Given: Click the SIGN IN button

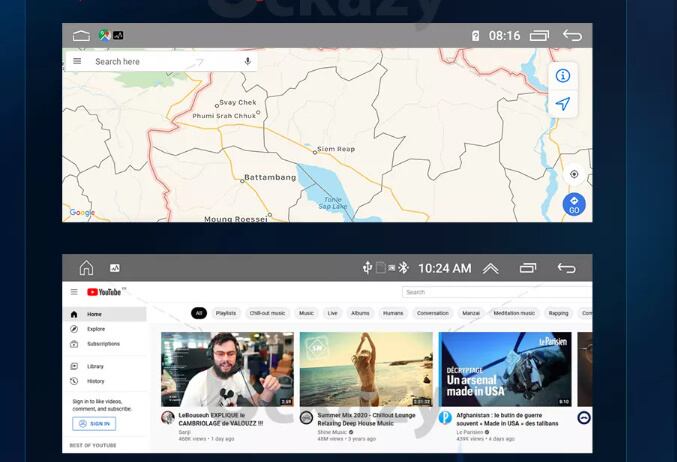Looking at the screenshot, I should (94, 424).
